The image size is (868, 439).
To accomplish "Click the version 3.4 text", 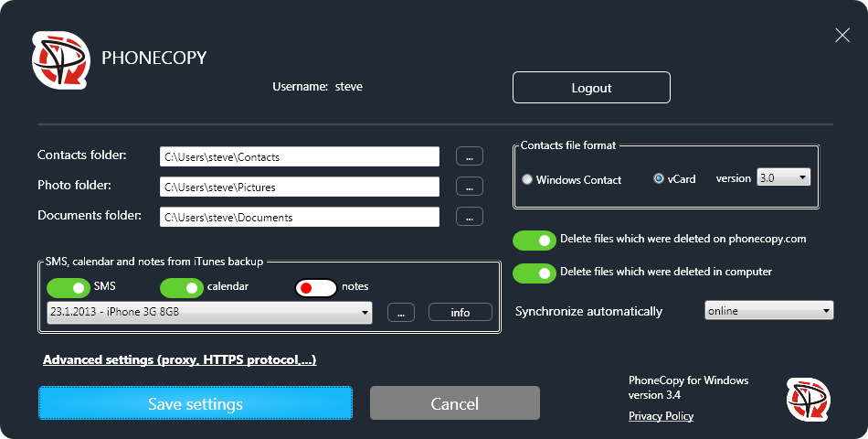I will 654,395.
